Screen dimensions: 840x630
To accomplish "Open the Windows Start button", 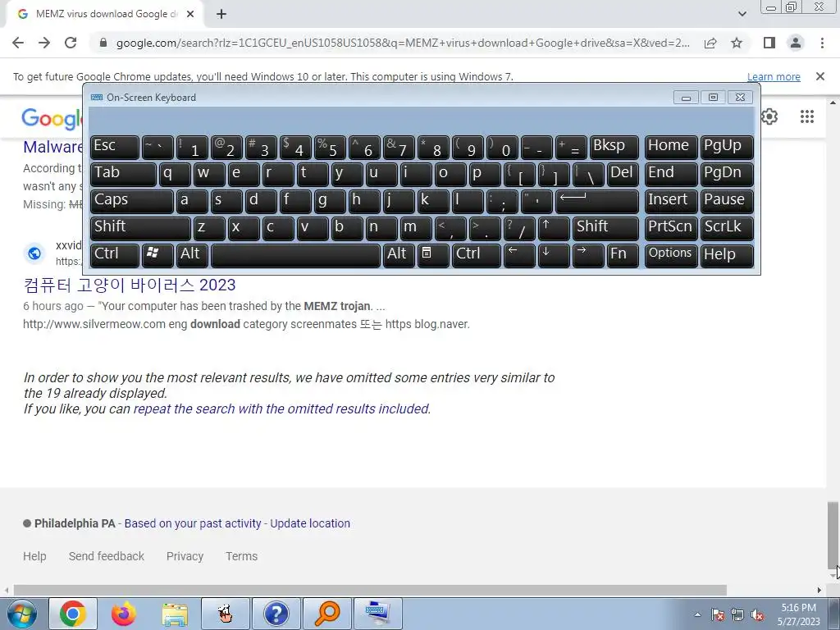I will pyautogui.click(x=21, y=614).
